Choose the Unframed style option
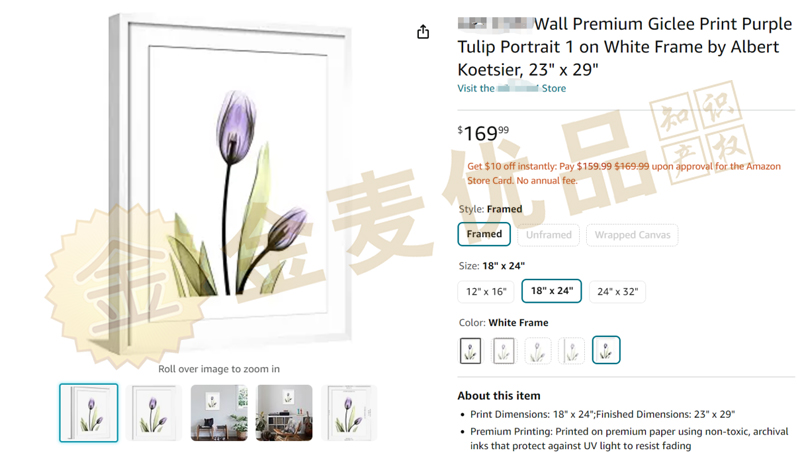This screenshot has width=800, height=452. (548, 235)
